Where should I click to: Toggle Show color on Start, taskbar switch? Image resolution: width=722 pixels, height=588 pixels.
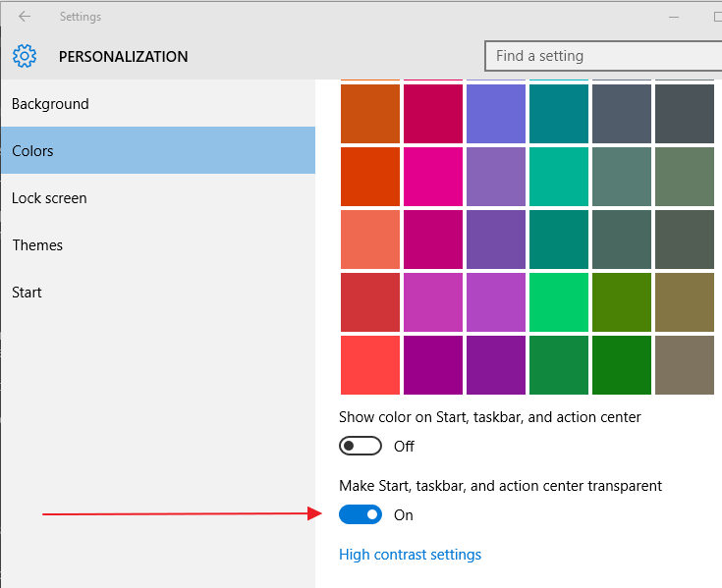pos(360,446)
